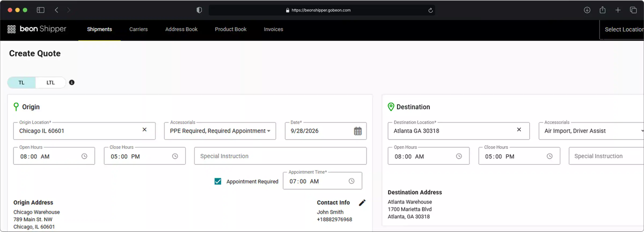
Task: Switch to the Product Book tab
Action: point(231,29)
